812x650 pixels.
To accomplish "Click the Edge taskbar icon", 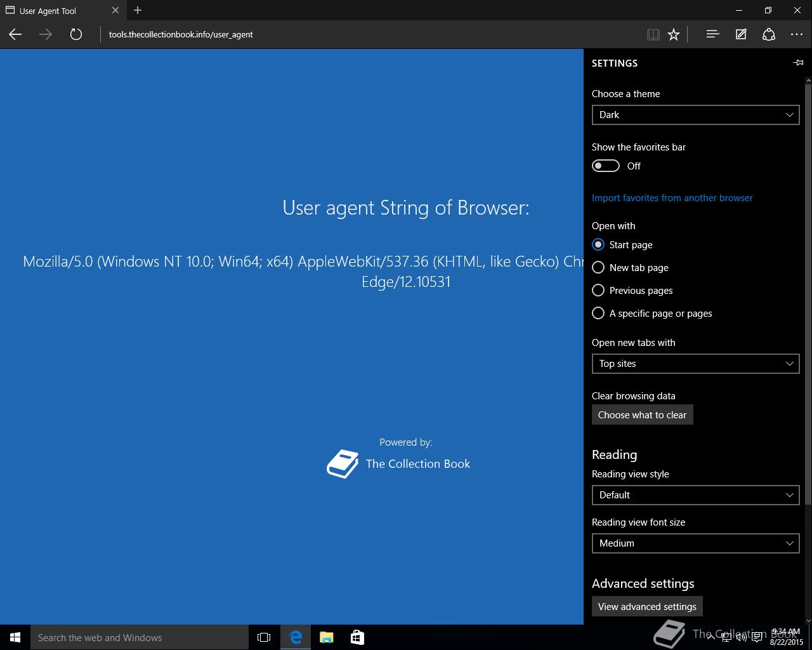I will pos(296,637).
